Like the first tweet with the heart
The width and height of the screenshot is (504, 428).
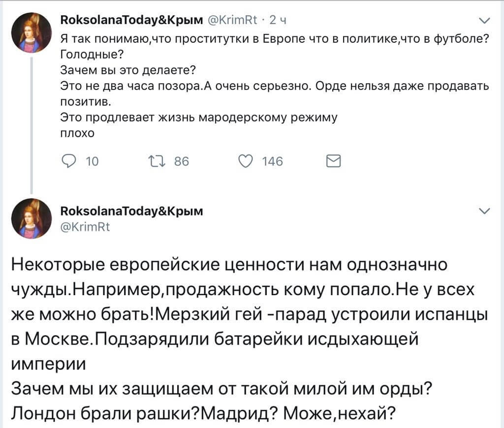tap(245, 161)
